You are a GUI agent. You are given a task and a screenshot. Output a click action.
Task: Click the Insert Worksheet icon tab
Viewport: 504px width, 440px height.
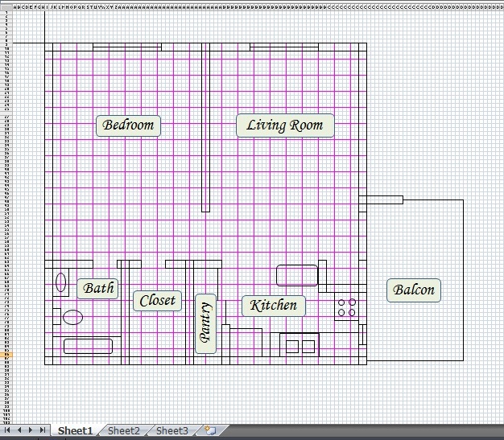210,430
